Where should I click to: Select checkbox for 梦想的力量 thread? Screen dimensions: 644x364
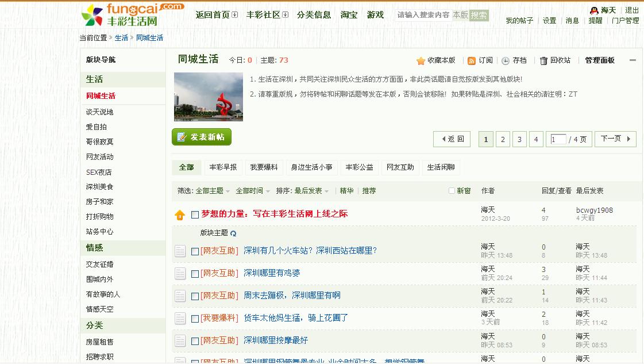pos(195,214)
